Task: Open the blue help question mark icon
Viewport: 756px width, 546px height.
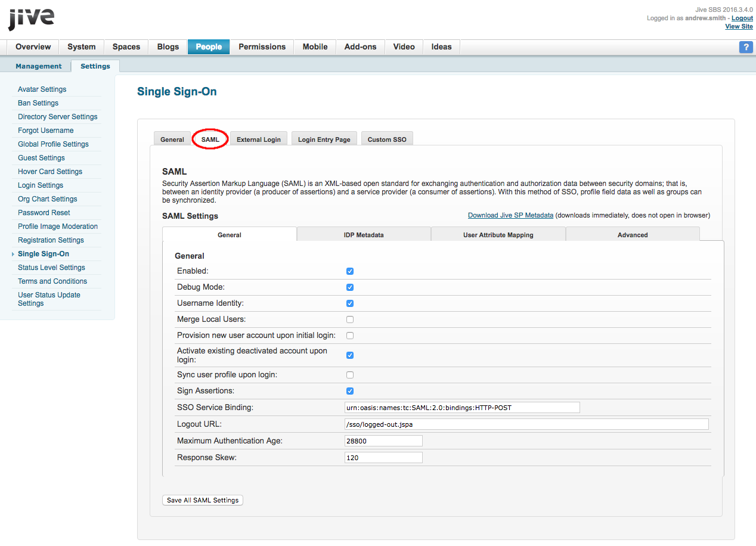Action: [x=746, y=47]
